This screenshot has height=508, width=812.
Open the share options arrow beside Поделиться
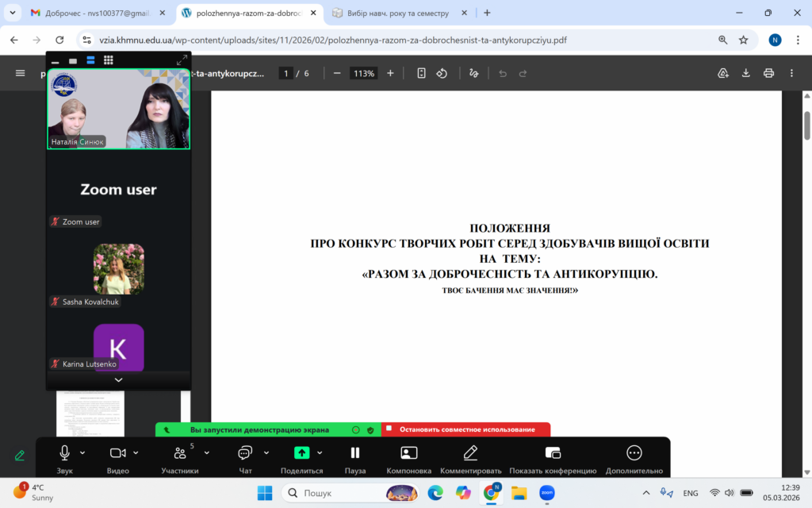(x=320, y=452)
